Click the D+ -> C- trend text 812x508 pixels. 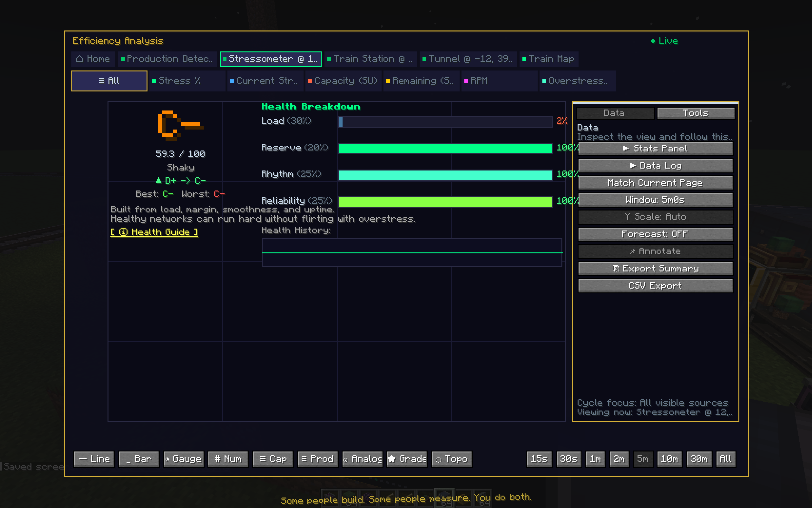181,181
